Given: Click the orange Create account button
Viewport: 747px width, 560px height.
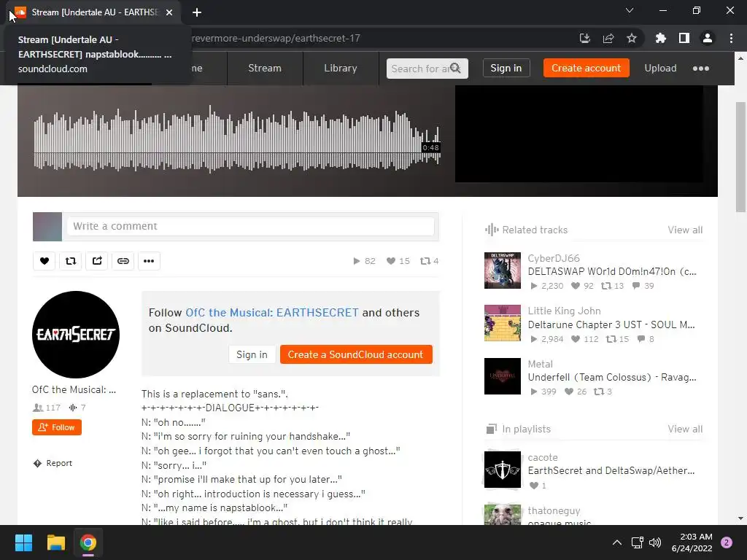Looking at the screenshot, I should (x=586, y=68).
